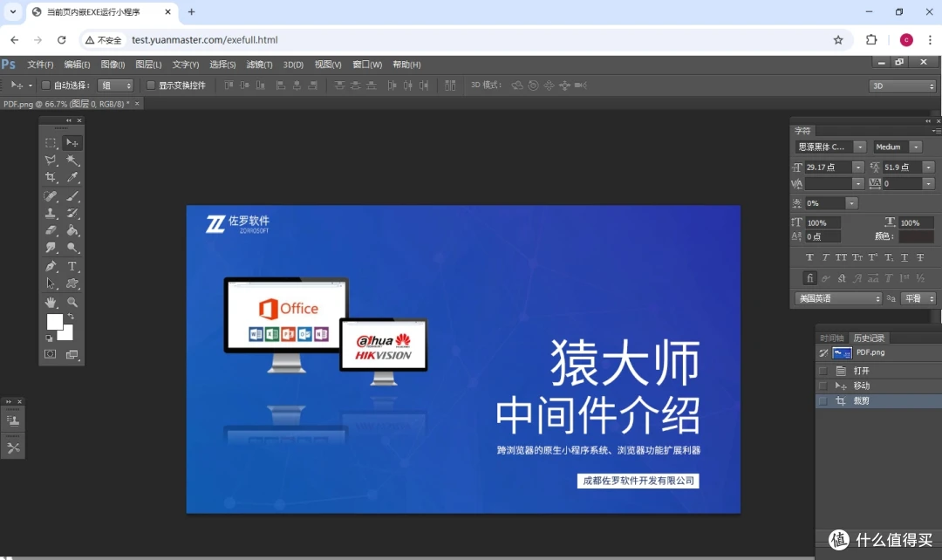This screenshot has height=560, width=942.
Task: Select the History Brush tool
Action: point(72,214)
